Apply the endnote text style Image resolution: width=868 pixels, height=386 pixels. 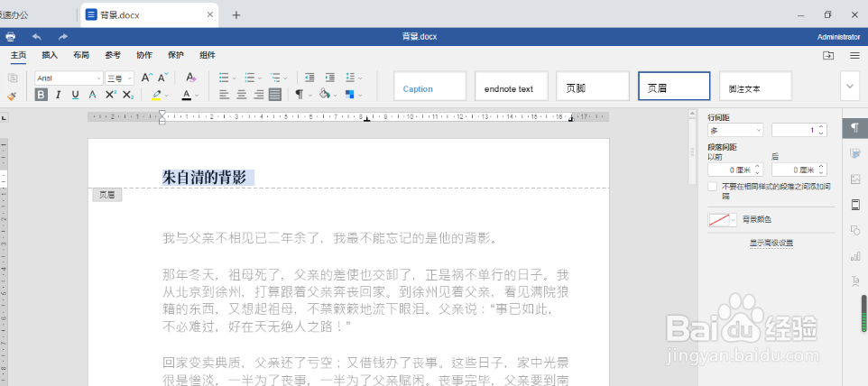[x=512, y=87]
